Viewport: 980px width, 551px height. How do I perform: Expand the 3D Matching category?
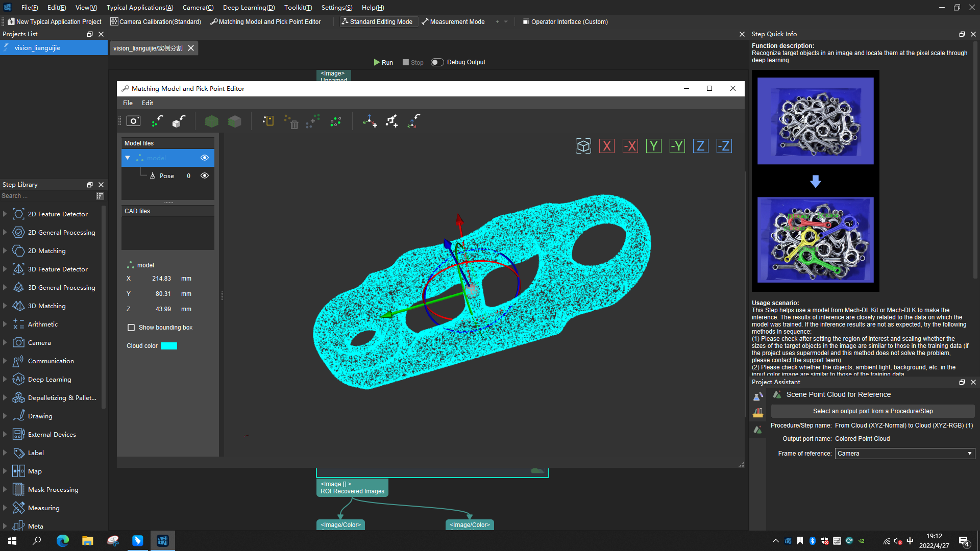(5, 306)
